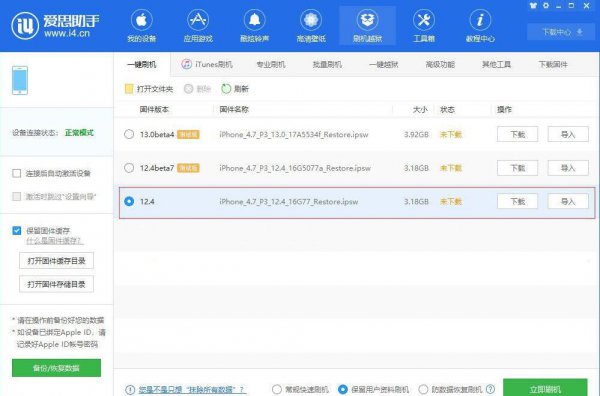Click 导入 for 12.4 firmware
The height and width of the screenshot is (396, 600).
point(568,201)
